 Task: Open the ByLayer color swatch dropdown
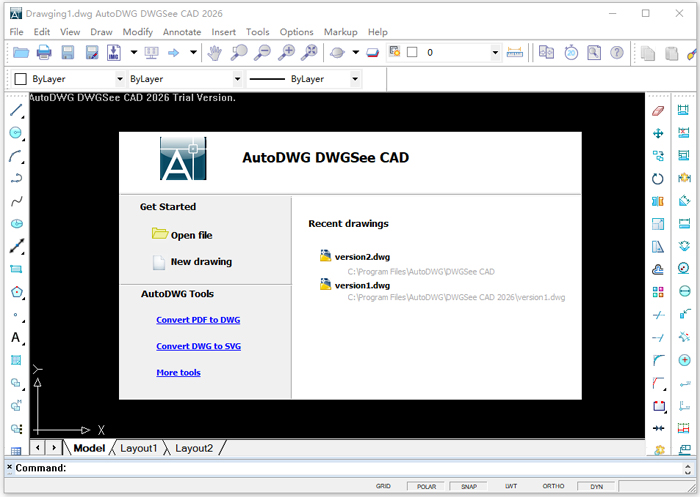click(120, 78)
